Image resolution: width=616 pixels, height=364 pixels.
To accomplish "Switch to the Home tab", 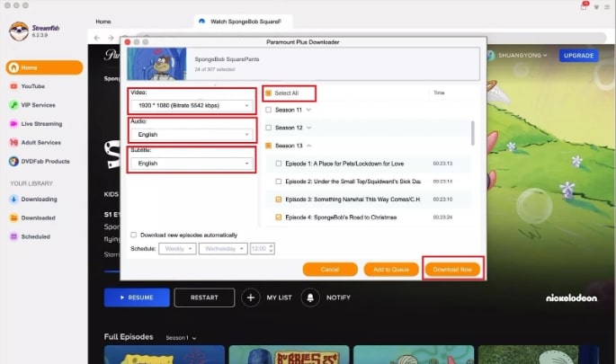I will point(103,22).
